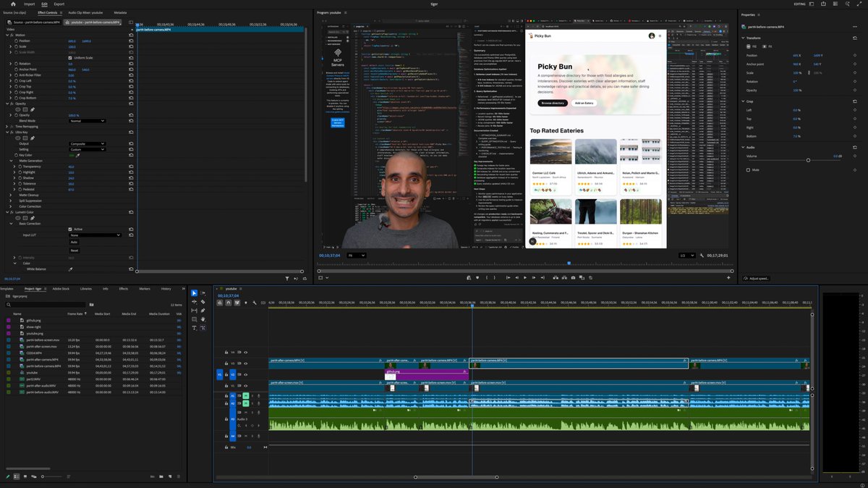Screen dimensions: 868x488
Task: Select the Pen tool in the timeline toolbar
Action: (203, 310)
